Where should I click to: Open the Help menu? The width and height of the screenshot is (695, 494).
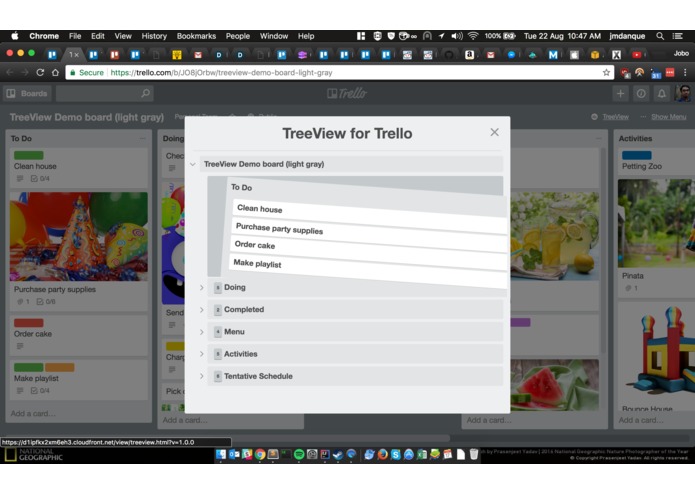pos(306,36)
